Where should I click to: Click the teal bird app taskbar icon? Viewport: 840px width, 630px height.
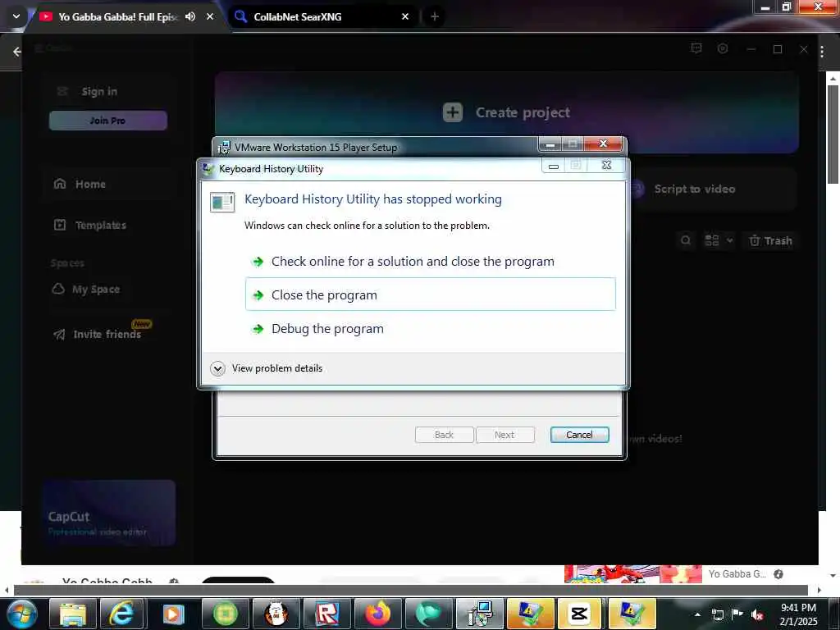coord(428,614)
